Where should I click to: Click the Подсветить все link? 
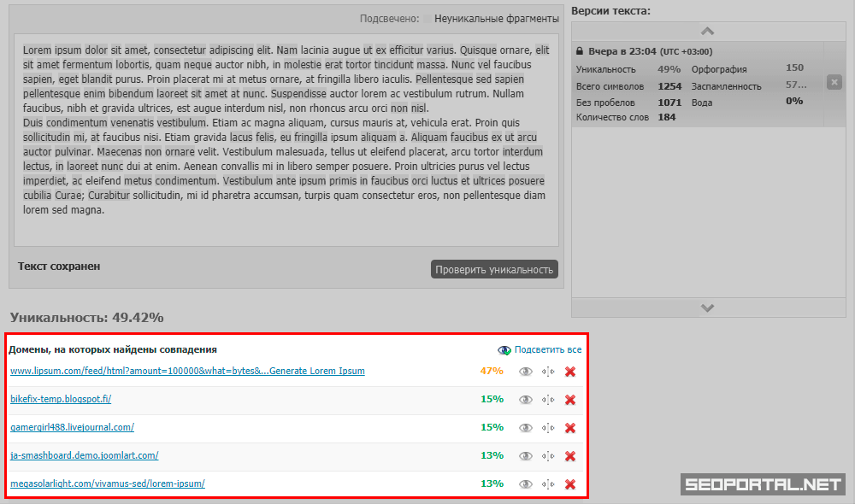coord(547,349)
